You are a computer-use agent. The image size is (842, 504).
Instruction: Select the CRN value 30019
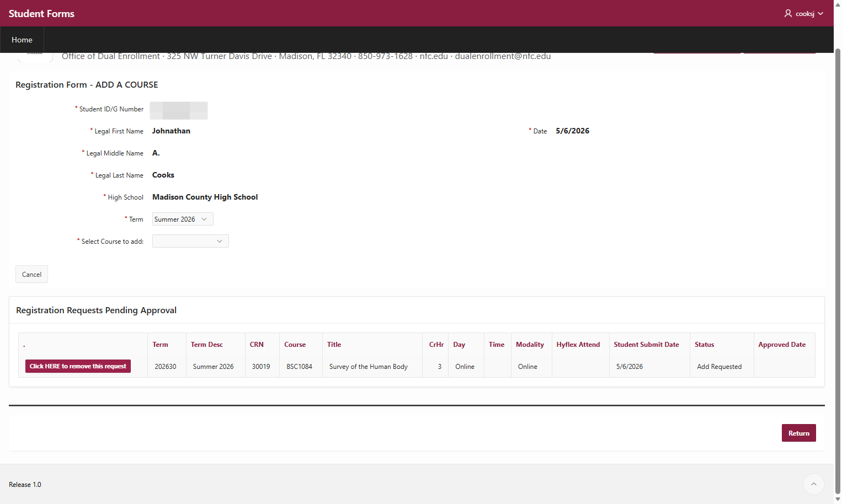point(261,367)
